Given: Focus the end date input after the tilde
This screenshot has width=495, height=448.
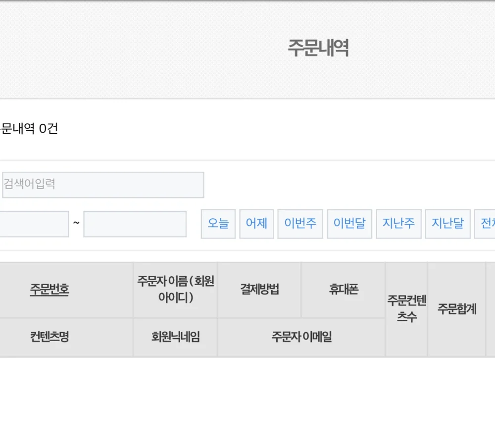Looking at the screenshot, I should (x=135, y=224).
